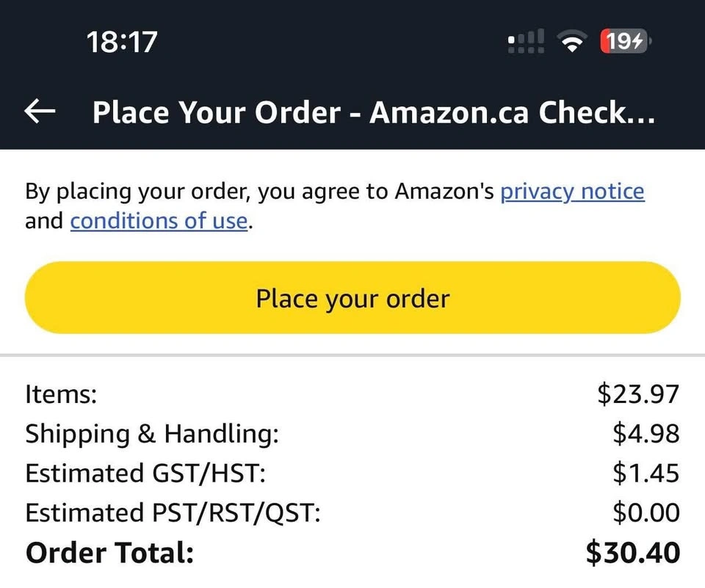Screen dimensions: 705x588
Task: Tap the Wi-Fi status icon
Action: 569,43
